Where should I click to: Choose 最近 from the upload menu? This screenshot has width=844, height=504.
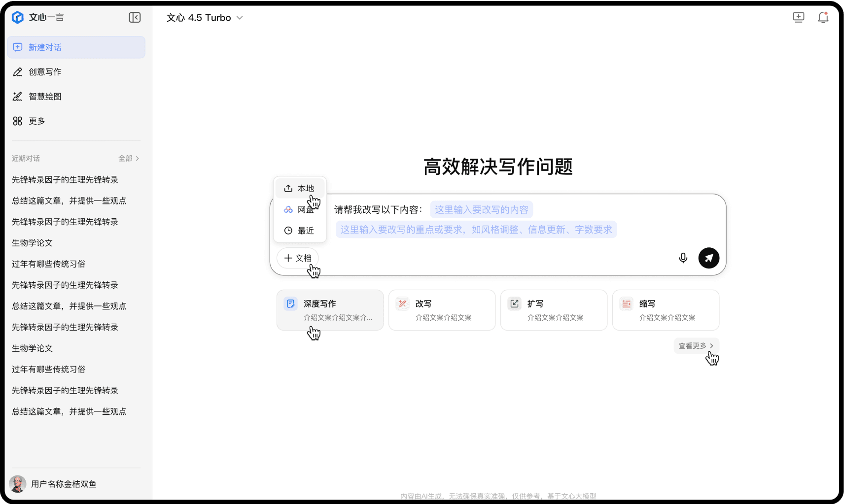coord(300,231)
